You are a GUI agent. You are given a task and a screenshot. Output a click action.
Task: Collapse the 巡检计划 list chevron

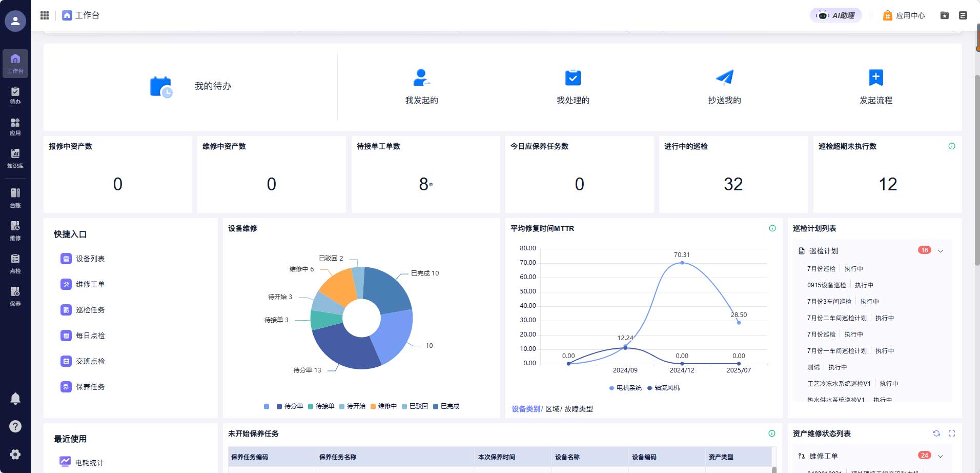[x=941, y=251]
